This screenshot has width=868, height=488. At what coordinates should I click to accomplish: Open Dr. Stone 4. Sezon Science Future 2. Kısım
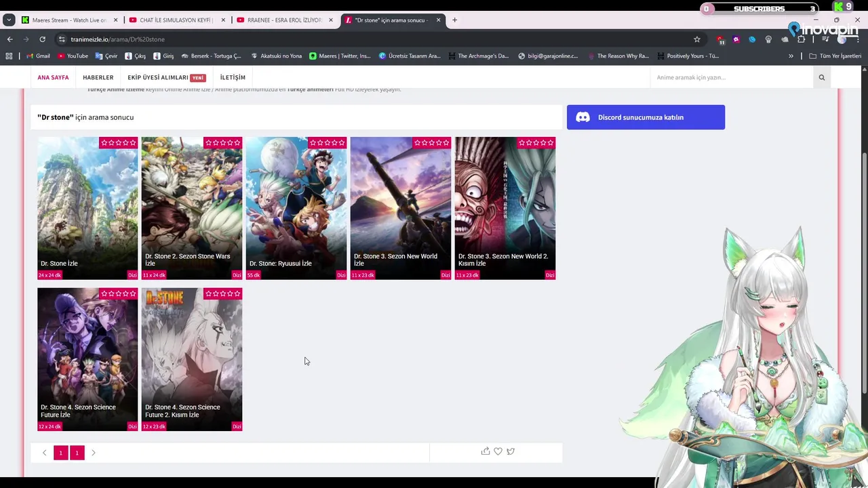pos(192,359)
